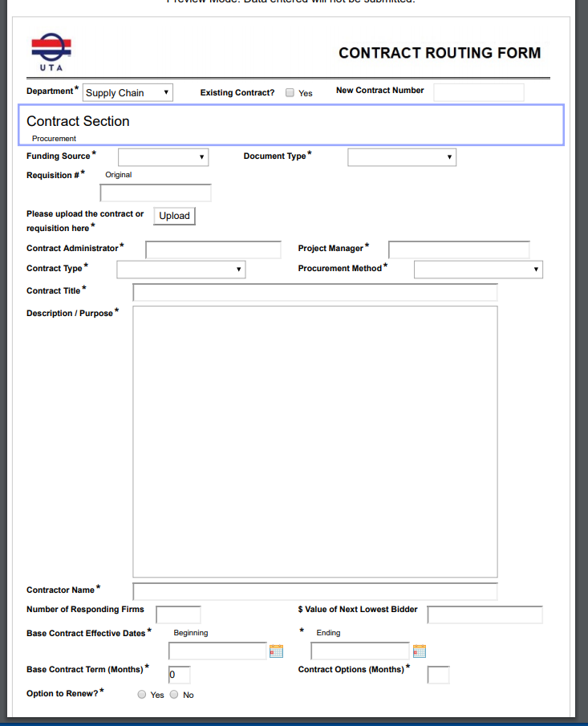Click the UTA logo
Viewport: 588px width, 726px height.
click(x=51, y=52)
